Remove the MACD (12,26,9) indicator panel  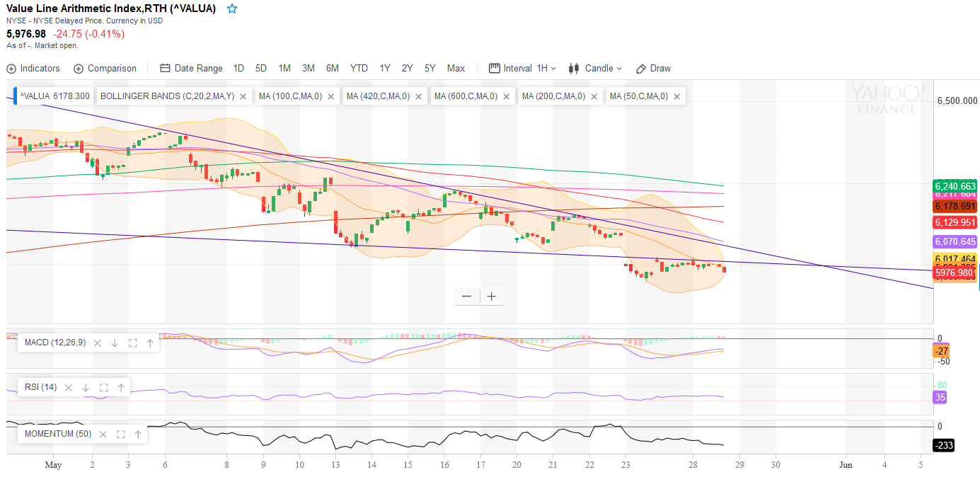[98, 343]
